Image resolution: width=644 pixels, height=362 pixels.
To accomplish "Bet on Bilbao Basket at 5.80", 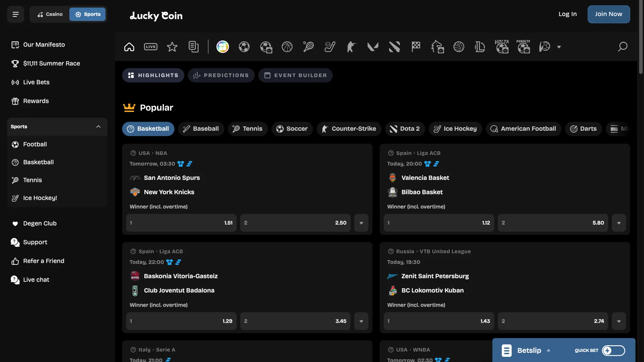I will point(553,223).
